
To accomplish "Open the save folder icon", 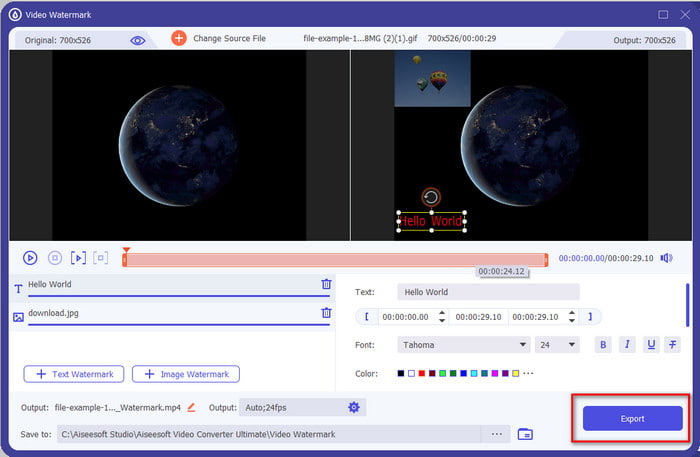I will (x=525, y=434).
